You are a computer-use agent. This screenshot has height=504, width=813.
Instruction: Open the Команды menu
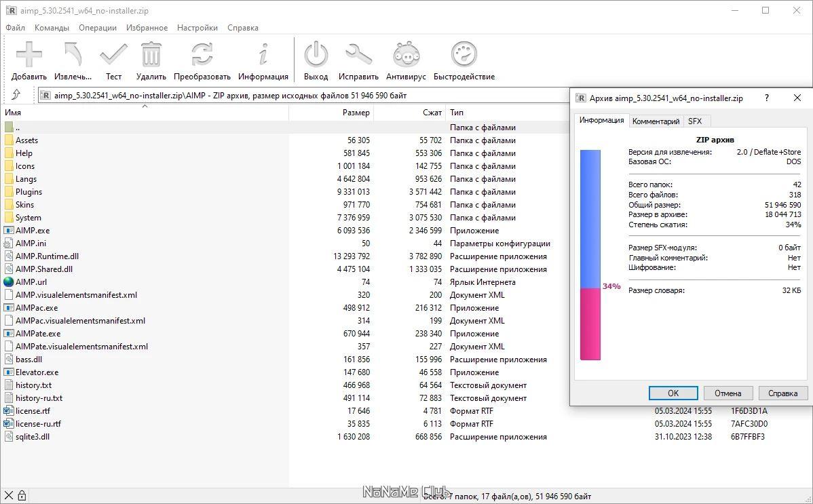tap(52, 28)
